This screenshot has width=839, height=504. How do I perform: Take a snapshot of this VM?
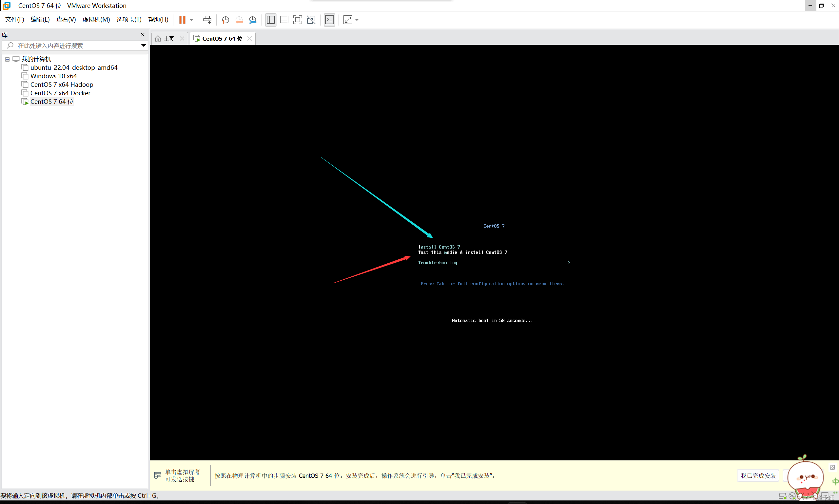point(225,20)
